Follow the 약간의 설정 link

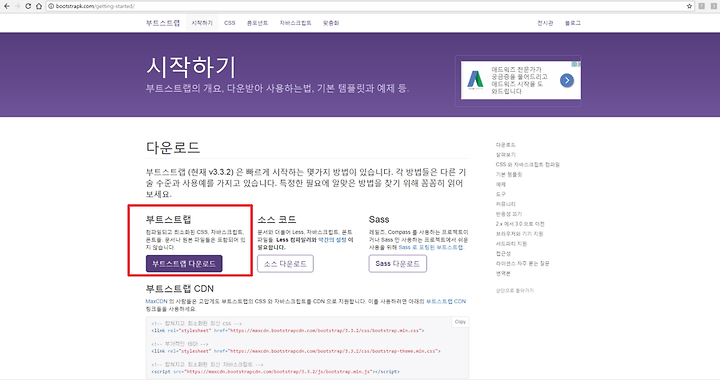pyautogui.click(x=332, y=240)
